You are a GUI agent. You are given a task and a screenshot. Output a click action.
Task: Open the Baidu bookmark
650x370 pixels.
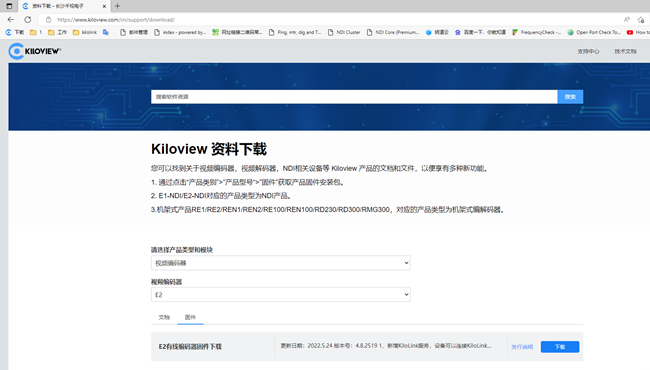tap(480, 32)
